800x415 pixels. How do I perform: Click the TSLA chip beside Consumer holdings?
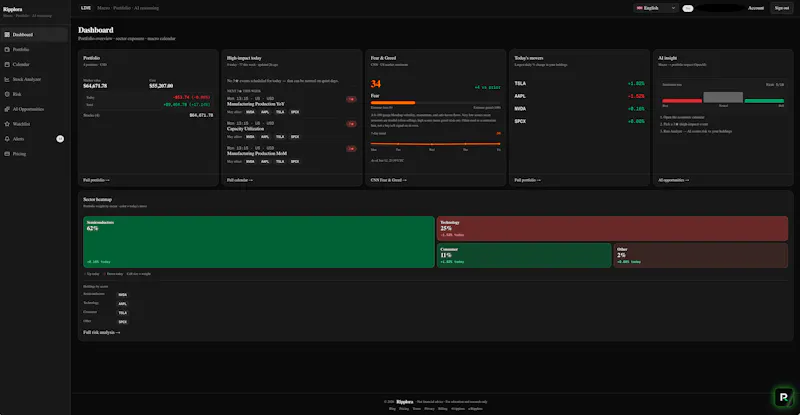122,313
